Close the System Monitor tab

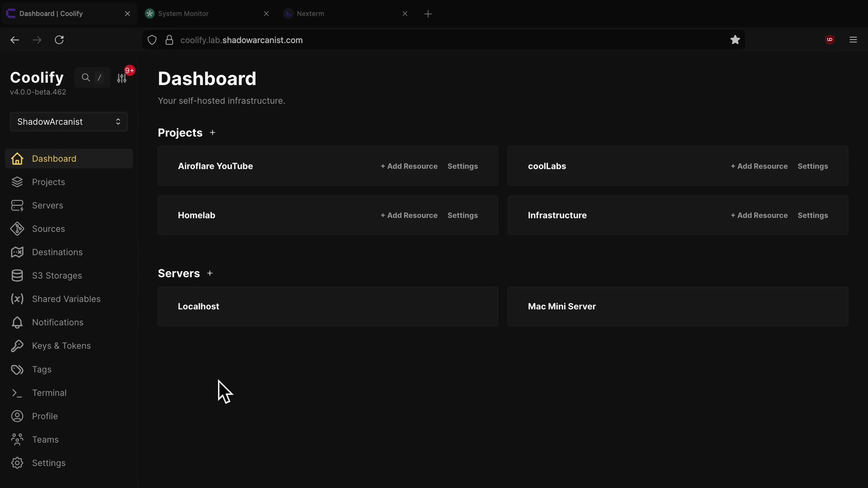tap(266, 14)
